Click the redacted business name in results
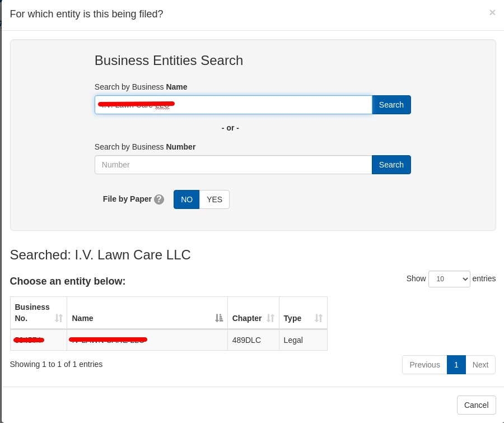504x423 pixels. coord(108,340)
